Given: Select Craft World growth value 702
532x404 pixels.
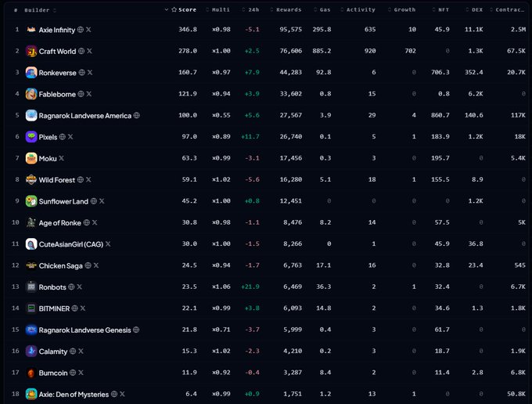Looking at the screenshot, I should pos(410,51).
